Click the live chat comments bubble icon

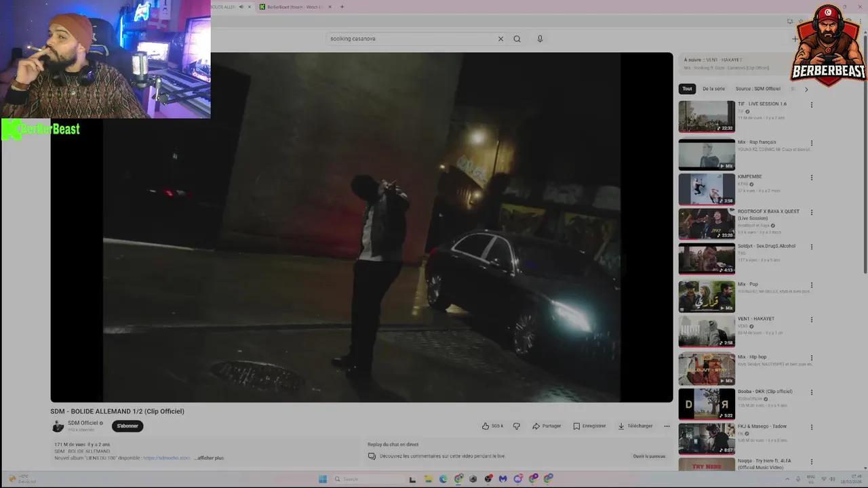[x=372, y=455]
